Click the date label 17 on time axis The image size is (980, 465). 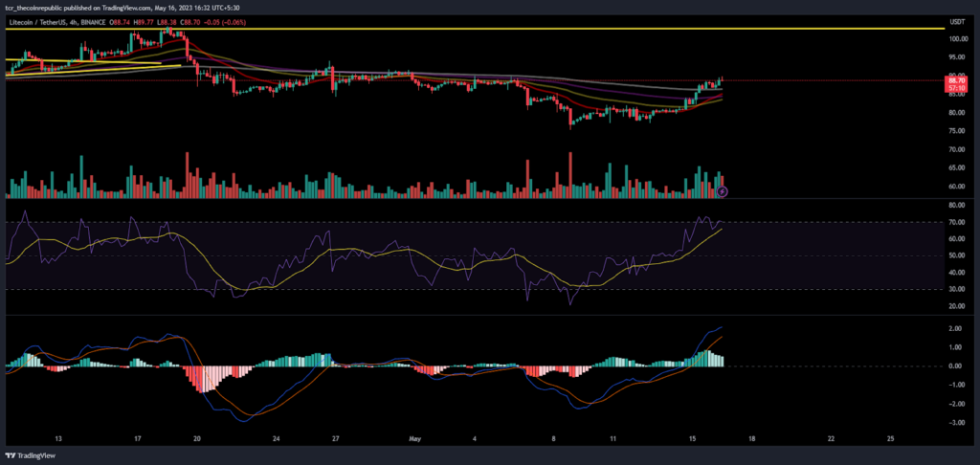coord(138,438)
